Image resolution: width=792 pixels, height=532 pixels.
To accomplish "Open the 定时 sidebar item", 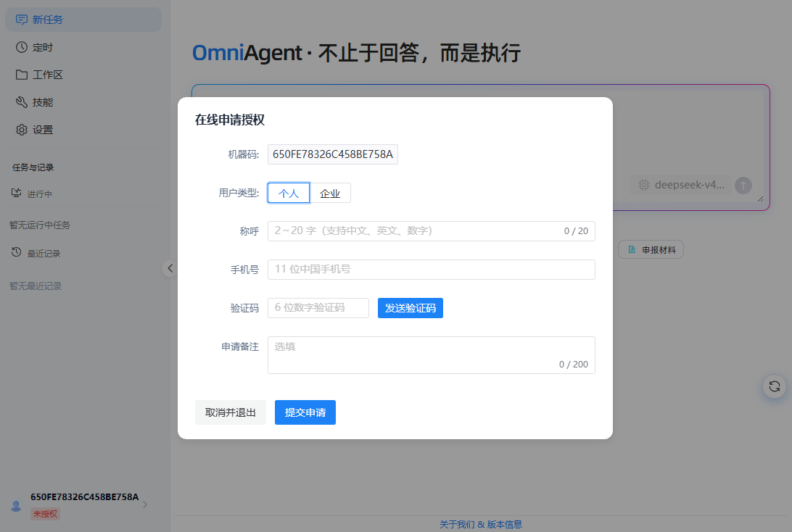I will tap(83, 47).
